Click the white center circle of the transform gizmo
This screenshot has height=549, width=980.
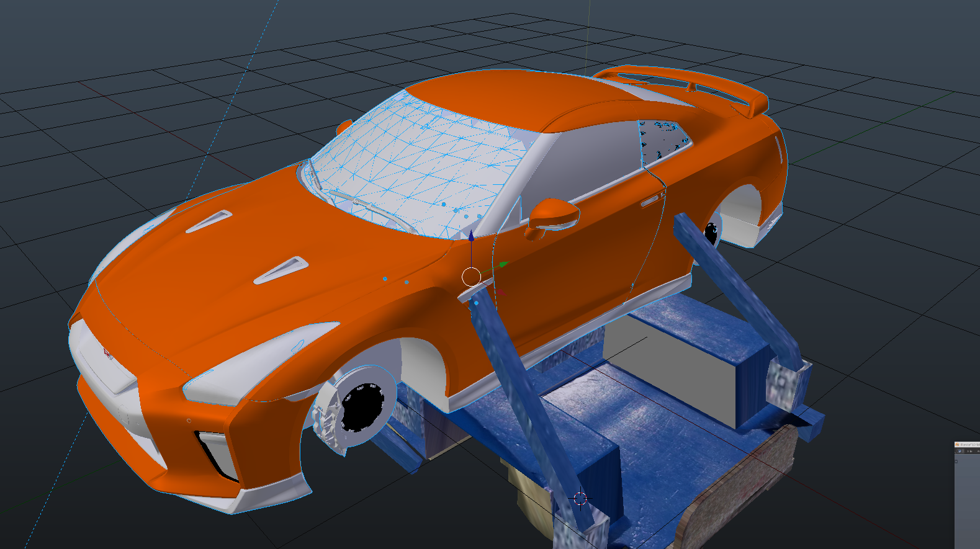(x=472, y=277)
